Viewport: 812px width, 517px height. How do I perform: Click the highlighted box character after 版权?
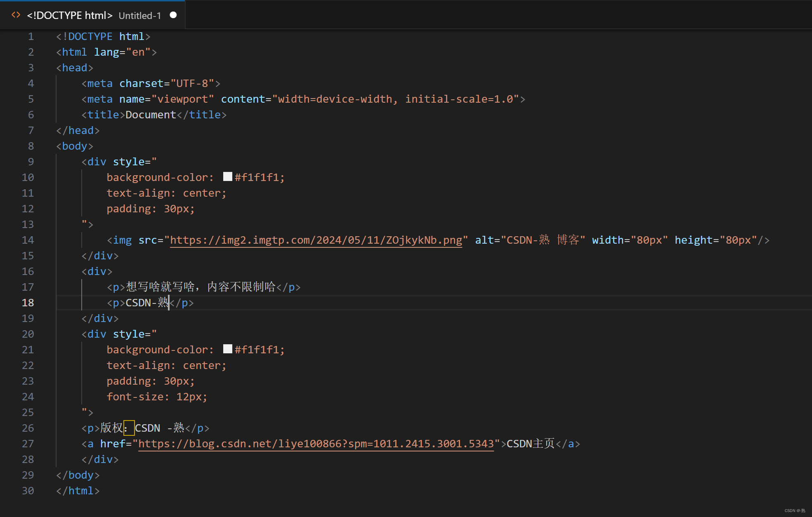tap(129, 428)
